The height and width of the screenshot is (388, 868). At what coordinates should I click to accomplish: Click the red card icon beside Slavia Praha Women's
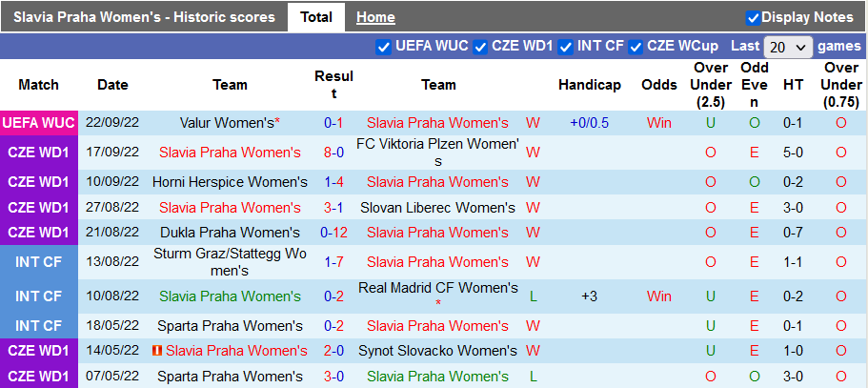click(158, 352)
